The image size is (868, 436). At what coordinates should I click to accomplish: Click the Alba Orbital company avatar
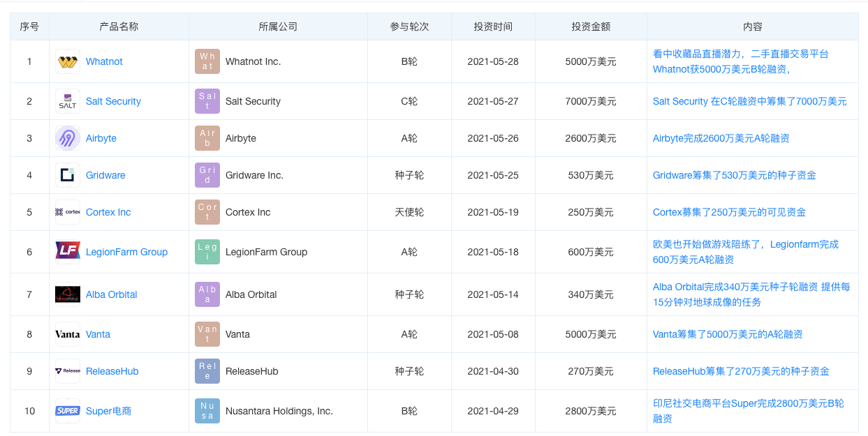click(x=207, y=294)
